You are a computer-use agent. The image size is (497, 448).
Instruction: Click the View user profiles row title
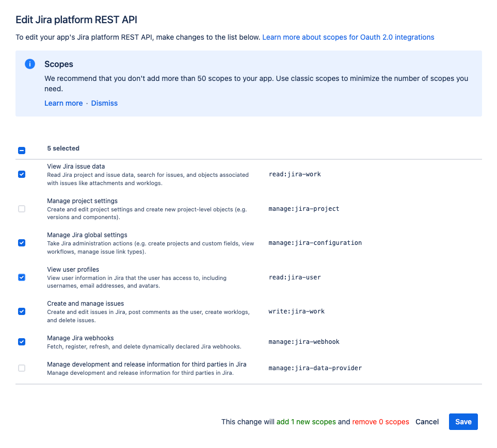click(73, 270)
